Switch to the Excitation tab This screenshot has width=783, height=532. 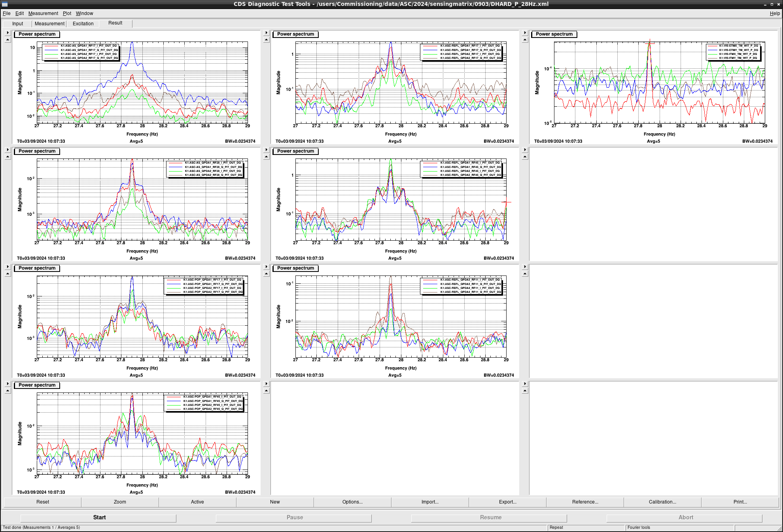(x=83, y=24)
